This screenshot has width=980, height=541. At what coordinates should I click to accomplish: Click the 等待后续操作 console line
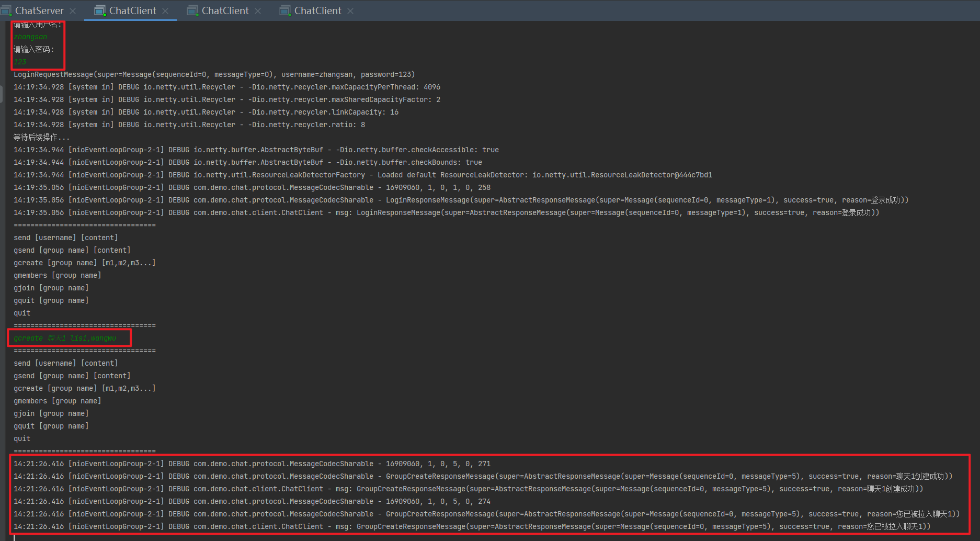pyautogui.click(x=41, y=137)
